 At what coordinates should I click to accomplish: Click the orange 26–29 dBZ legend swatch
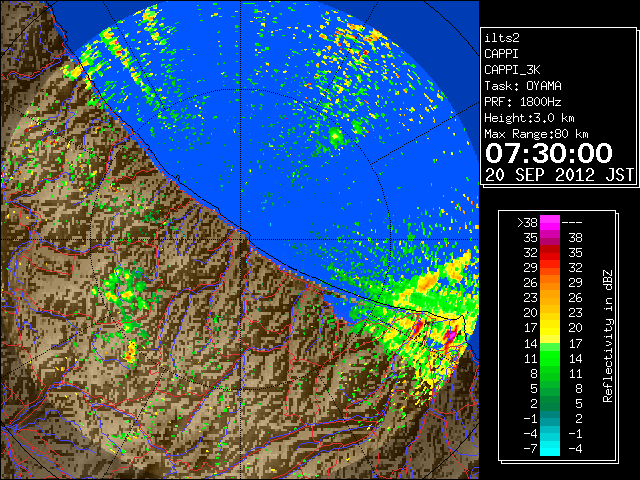tap(550, 282)
